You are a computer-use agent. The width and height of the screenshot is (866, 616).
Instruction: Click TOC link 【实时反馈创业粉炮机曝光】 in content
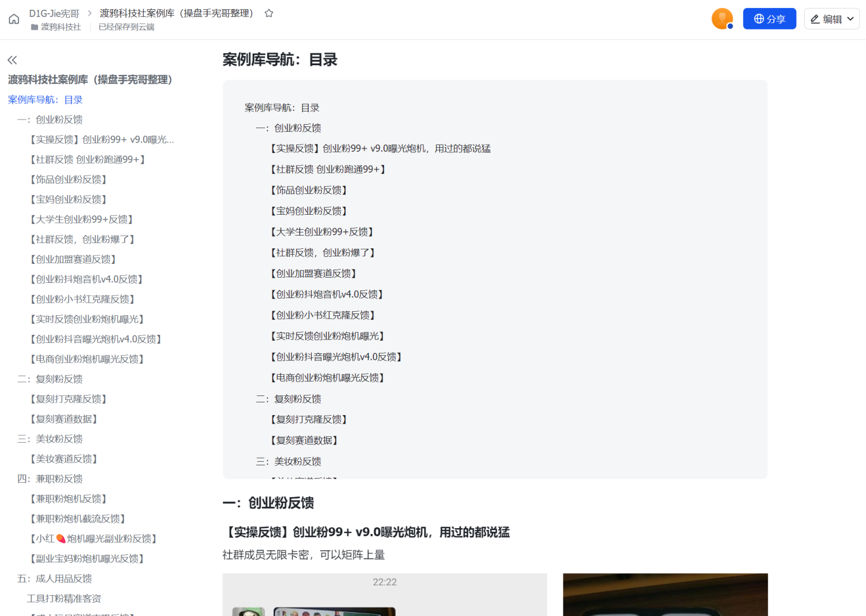tap(327, 336)
